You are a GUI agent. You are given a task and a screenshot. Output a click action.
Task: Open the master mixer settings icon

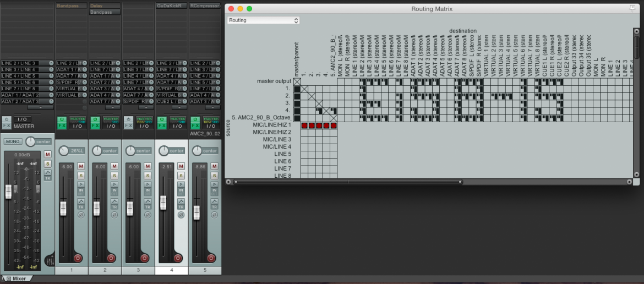coord(50,260)
